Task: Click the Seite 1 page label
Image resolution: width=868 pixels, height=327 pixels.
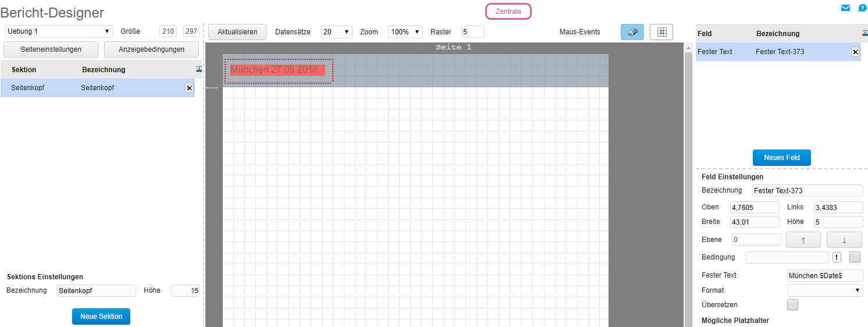Action: pos(454,47)
